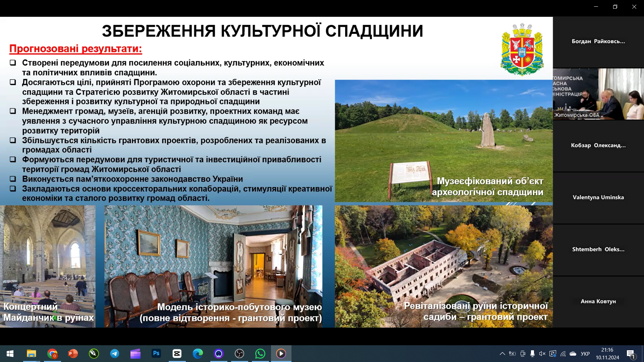Click bullet about Збільшується кількість грантових проектів

174,145
